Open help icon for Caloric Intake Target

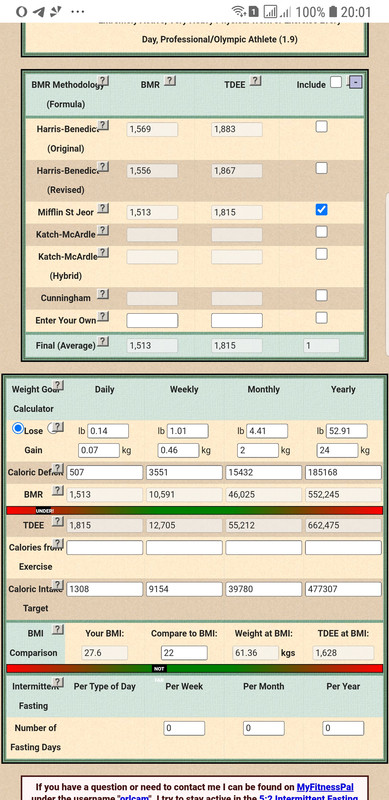click(x=58, y=585)
